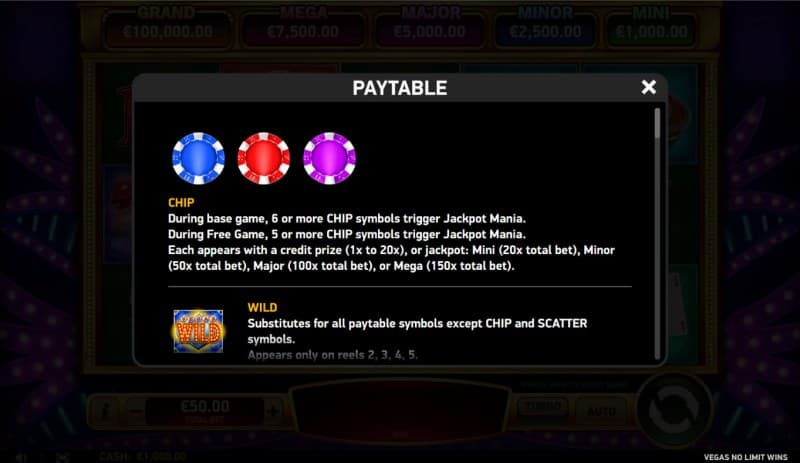This screenshot has width=800, height=463.
Task: Click the paytable scrollbar thumb
Action: coord(657,124)
